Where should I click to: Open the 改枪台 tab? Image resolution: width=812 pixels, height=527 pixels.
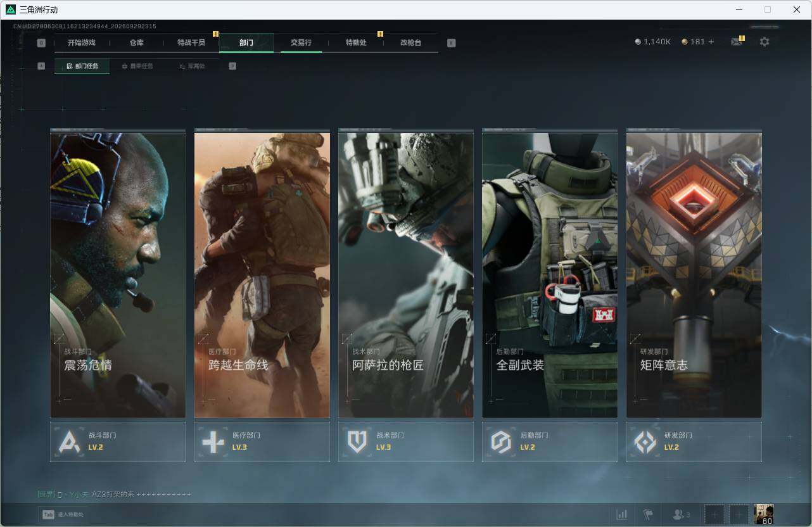[x=410, y=42]
